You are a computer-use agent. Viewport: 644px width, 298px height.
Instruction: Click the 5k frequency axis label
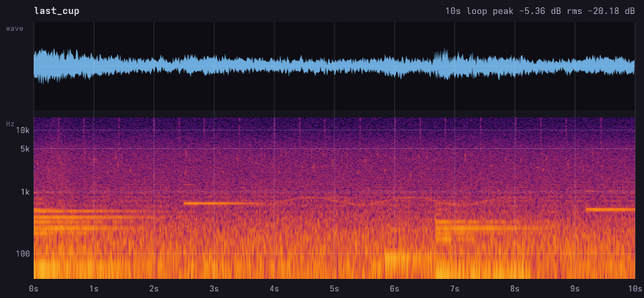[x=25, y=149]
